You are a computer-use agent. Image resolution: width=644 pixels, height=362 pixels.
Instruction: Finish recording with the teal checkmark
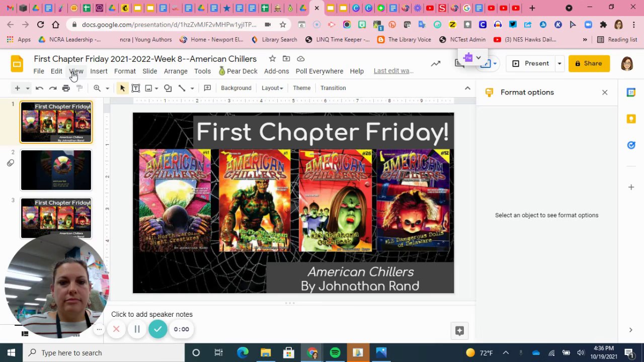(158, 329)
